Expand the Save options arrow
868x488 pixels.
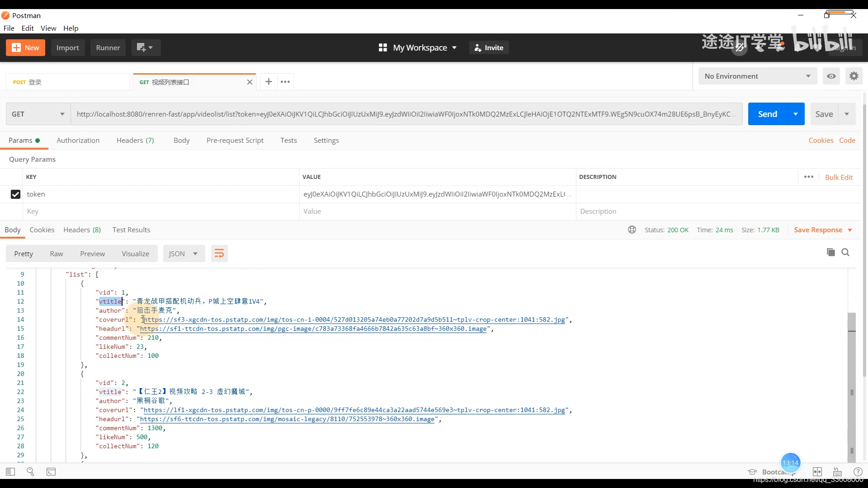847,114
